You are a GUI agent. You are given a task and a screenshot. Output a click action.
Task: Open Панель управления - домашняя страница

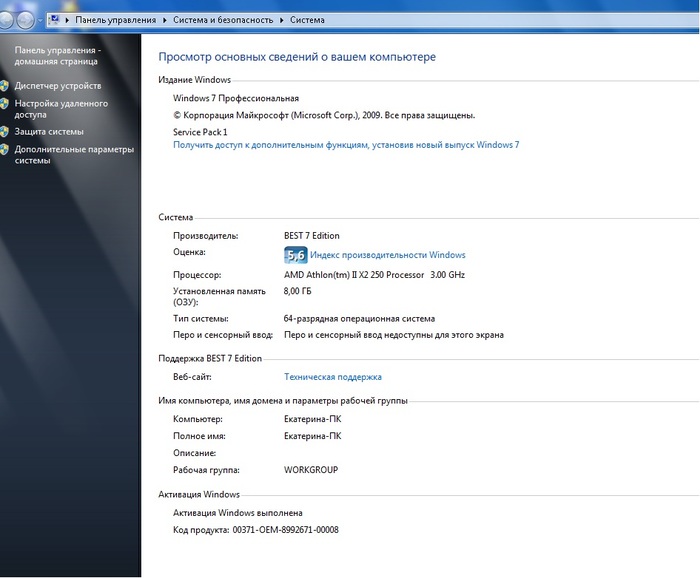[x=57, y=55]
